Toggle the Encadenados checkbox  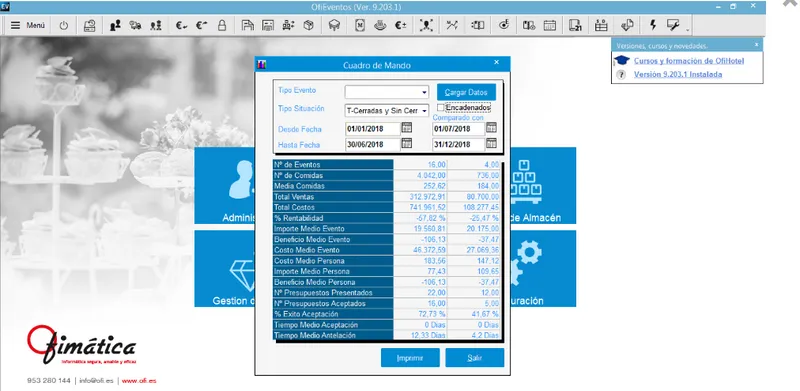coord(440,108)
